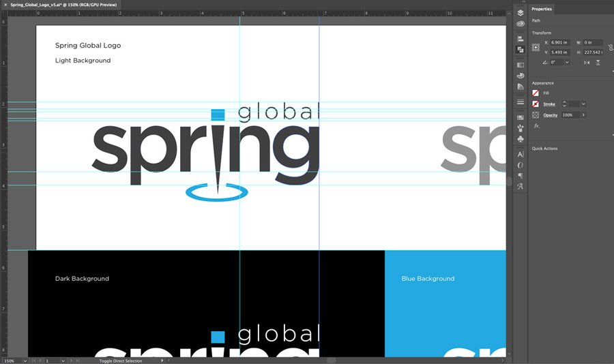The height and width of the screenshot is (364, 614).
Task: Open the Align panel icon
Action: (521, 39)
